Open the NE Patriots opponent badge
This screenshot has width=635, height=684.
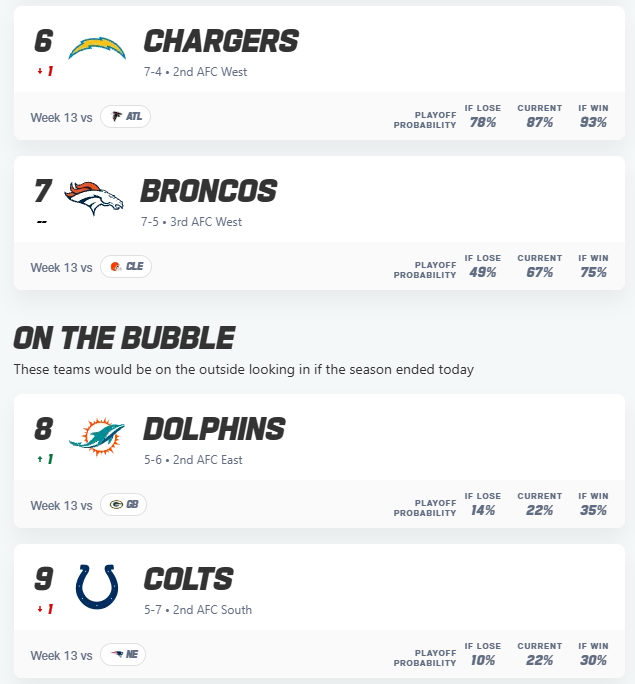coord(124,655)
